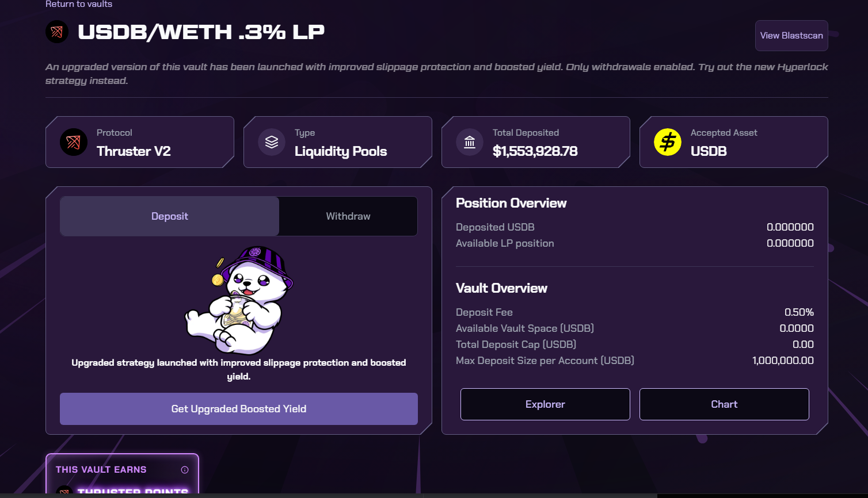Click View Blastscan button
Screen dimensions: 868x498
[x=791, y=36]
